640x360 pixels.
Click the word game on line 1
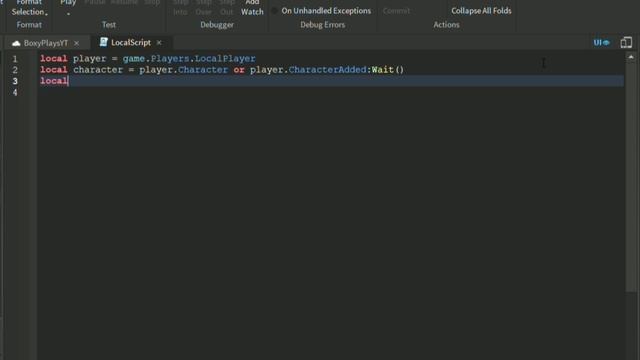pos(133,58)
